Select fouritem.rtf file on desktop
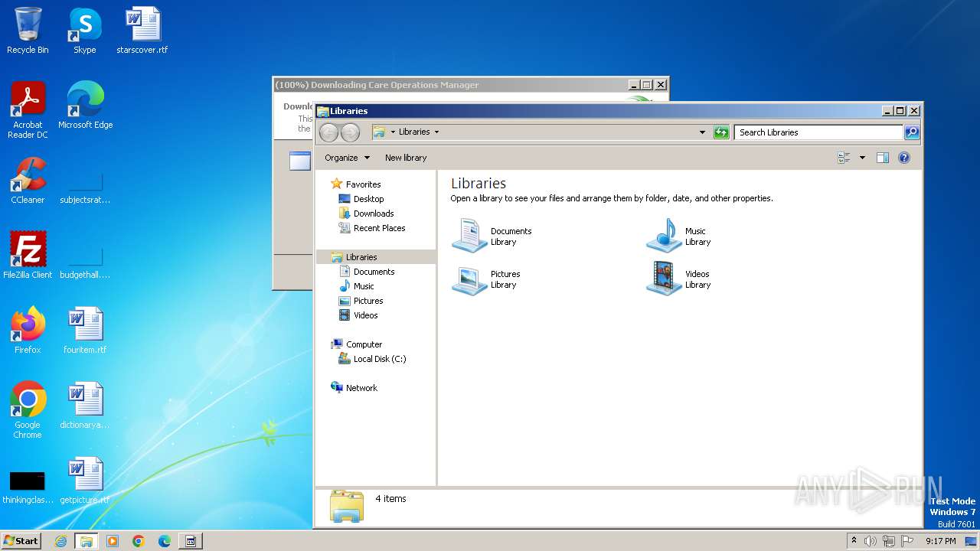The image size is (980, 551). coord(85,330)
